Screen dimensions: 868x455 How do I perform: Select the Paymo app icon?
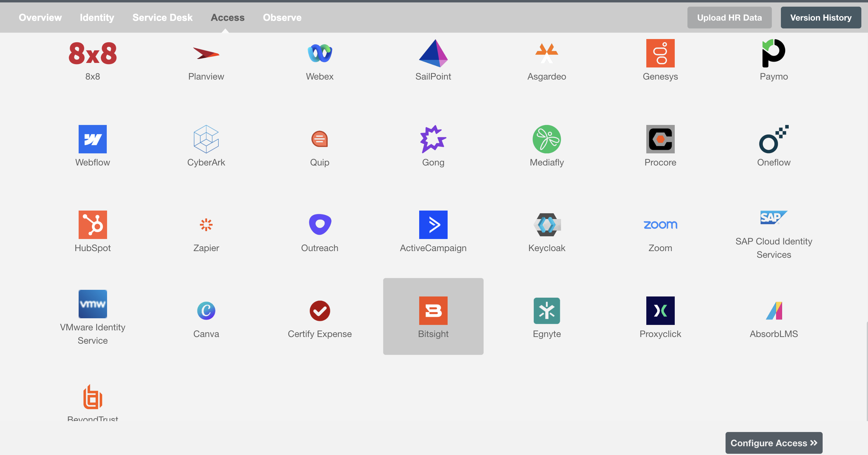pyautogui.click(x=774, y=53)
